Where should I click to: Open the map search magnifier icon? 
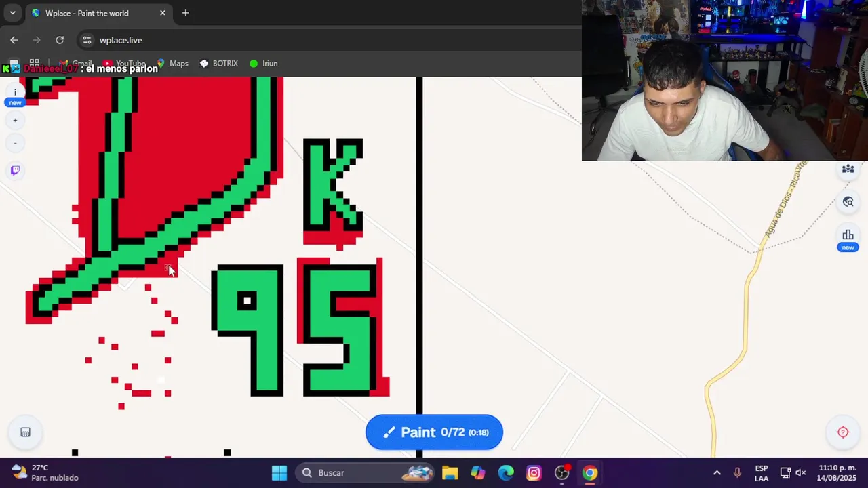pyautogui.click(x=848, y=201)
